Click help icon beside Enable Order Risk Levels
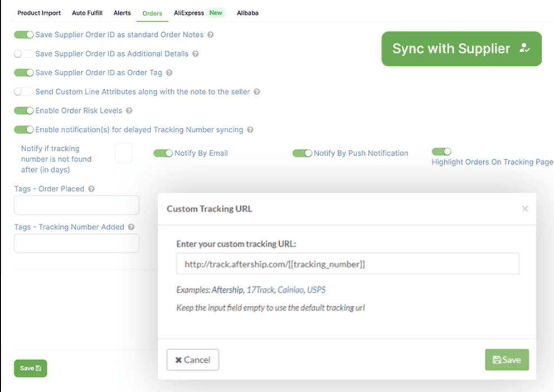This screenshot has width=554, height=392. point(129,111)
